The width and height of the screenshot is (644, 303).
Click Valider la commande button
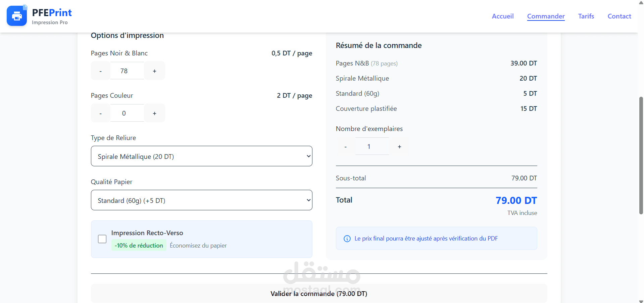point(319,294)
